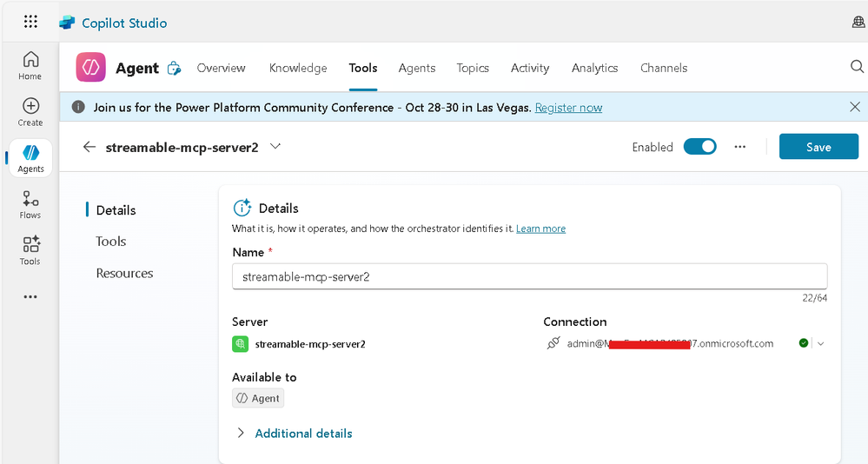Open the three-dot more options menu

click(740, 147)
